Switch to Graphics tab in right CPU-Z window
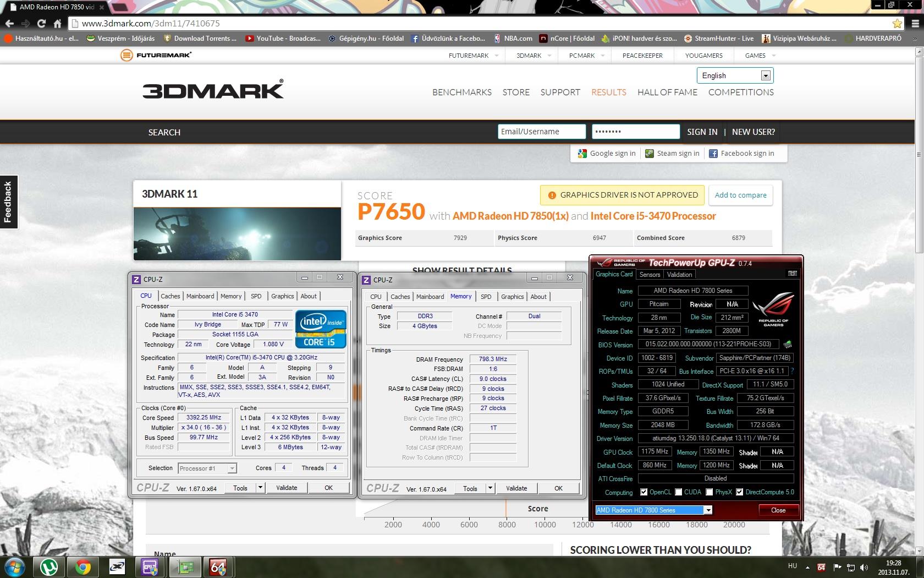The width and height of the screenshot is (924, 578). 512,297
